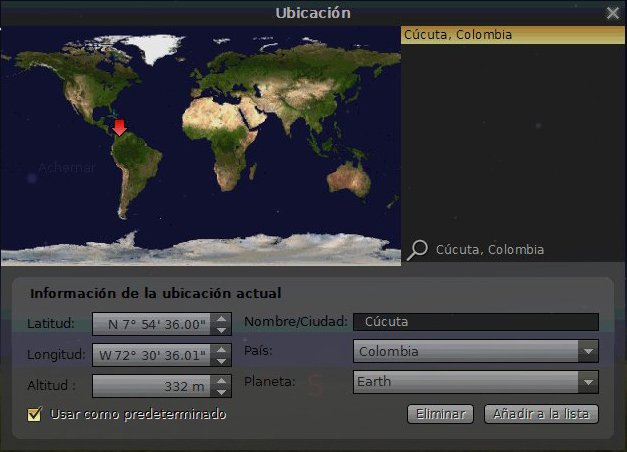This screenshot has width=627, height=452.
Task: Click the Altitud : label
Action: click(x=52, y=385)
